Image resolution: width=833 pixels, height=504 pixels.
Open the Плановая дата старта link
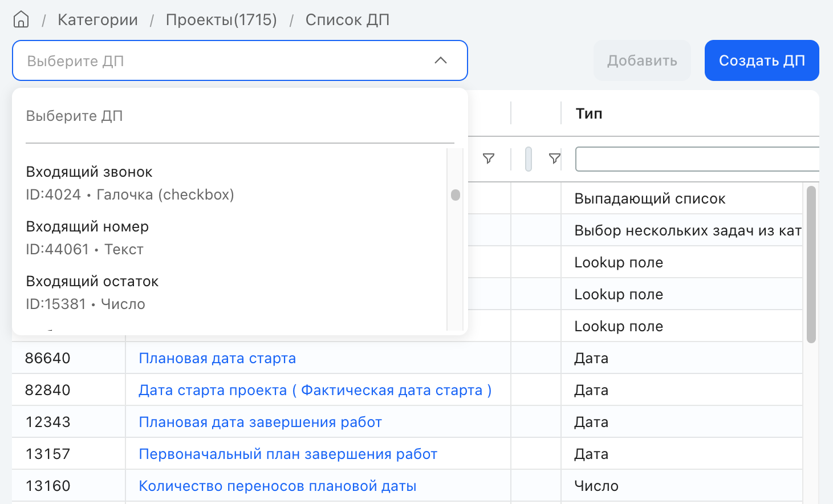pos(217,358)
